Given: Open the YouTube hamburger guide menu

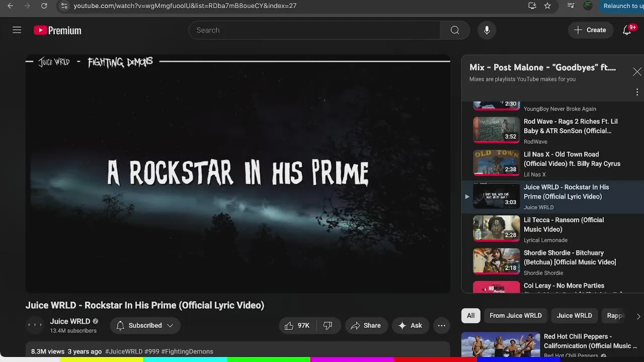Looking at the screenshot, I should (17, 30).
